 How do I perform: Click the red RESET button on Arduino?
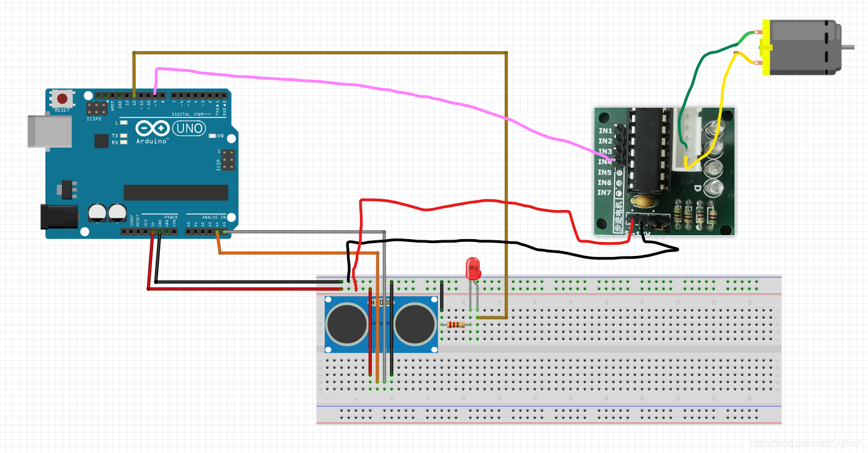point(62,98)
